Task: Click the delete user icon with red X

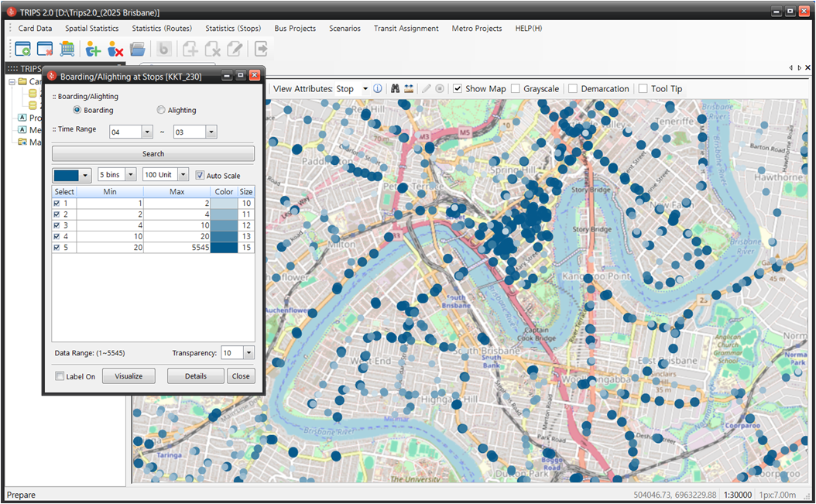Action: (115, 49)
